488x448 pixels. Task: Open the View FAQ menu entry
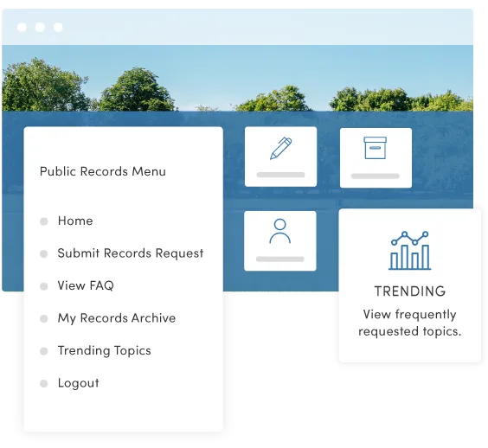pyautogui.click(x=86, y=285)
